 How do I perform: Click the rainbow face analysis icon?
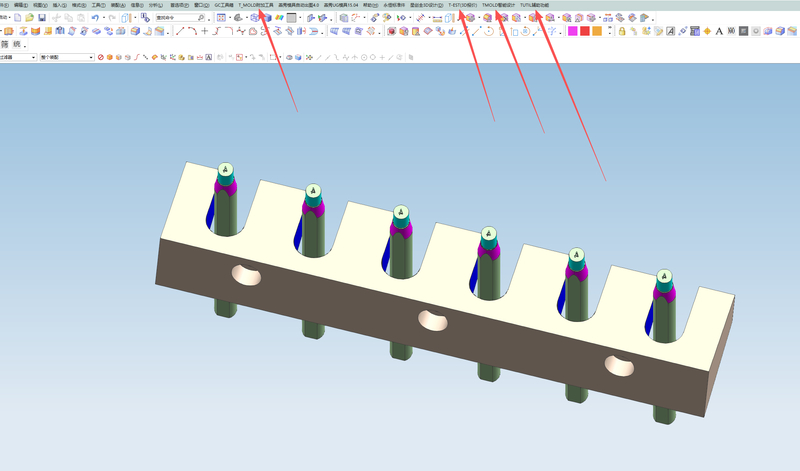pyautogui.click(x=279, y=18)
